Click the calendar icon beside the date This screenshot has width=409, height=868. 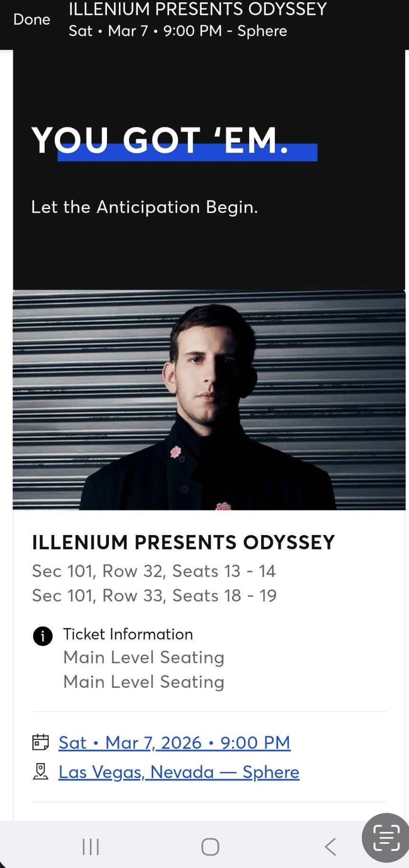click(40, 742)
